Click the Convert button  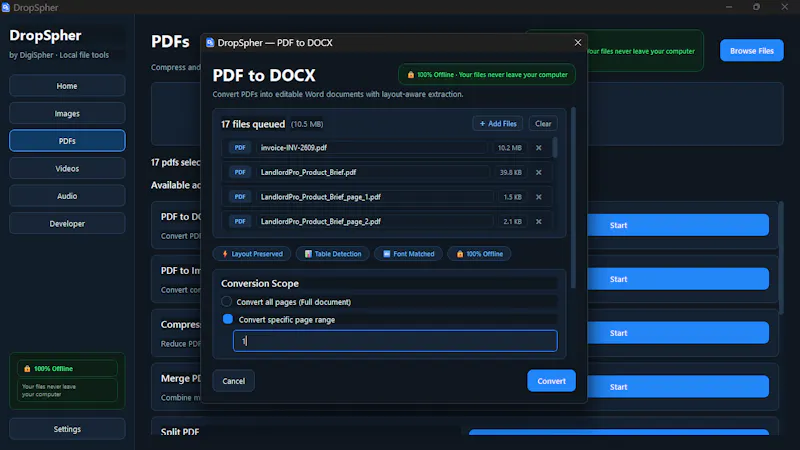tap(551, 381)
